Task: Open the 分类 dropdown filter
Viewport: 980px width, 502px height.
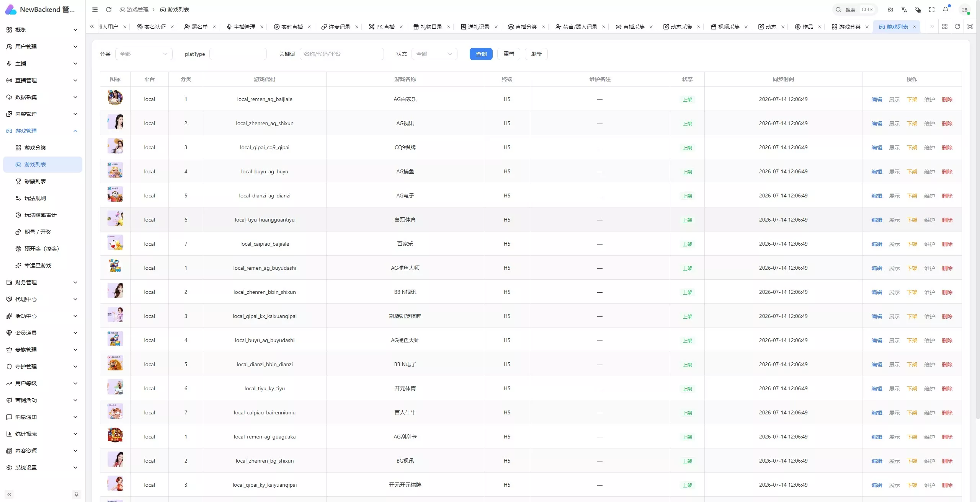Action: coord(144,54)
